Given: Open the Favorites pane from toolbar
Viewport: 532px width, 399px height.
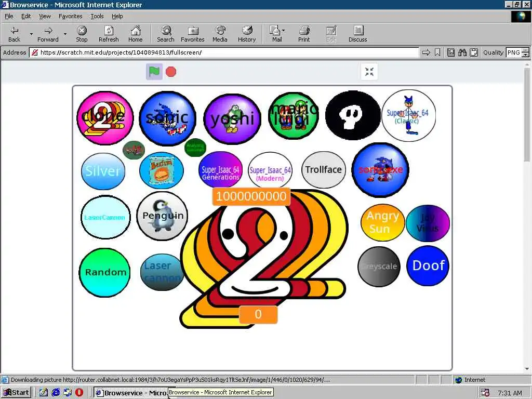Looking at the screenshot, I should (x=193, y=34).
